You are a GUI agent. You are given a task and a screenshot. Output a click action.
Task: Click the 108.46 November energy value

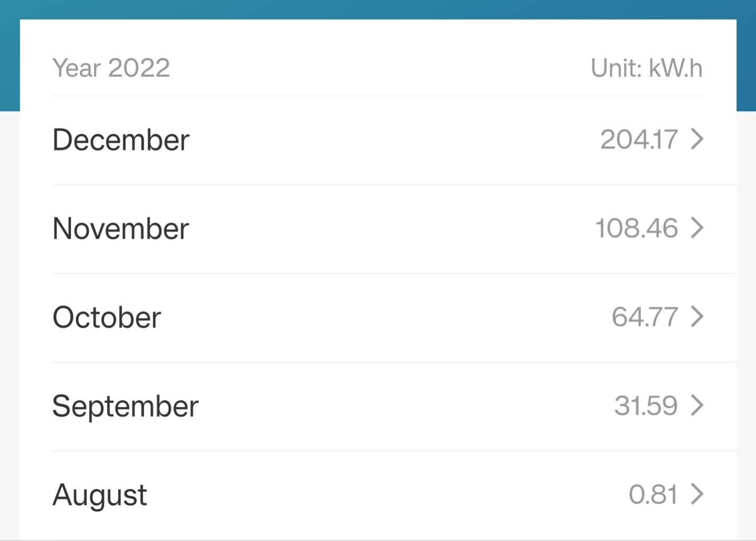(x=636, y=228)
